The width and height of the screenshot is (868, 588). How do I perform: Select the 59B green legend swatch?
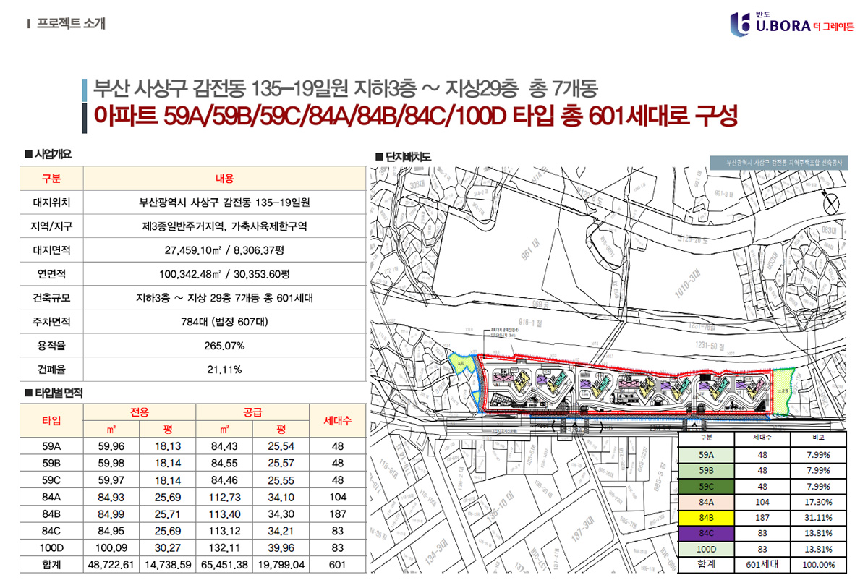(x=707, y=471)
